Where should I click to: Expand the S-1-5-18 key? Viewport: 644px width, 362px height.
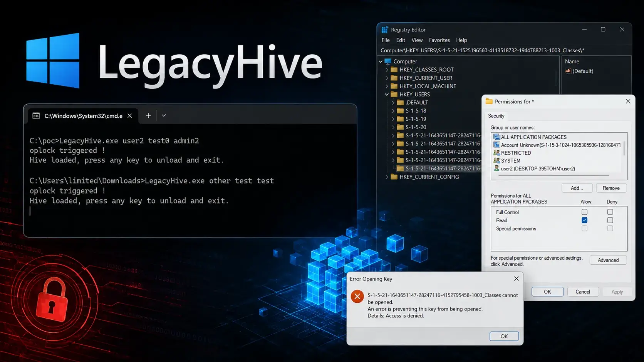(393, 111)
